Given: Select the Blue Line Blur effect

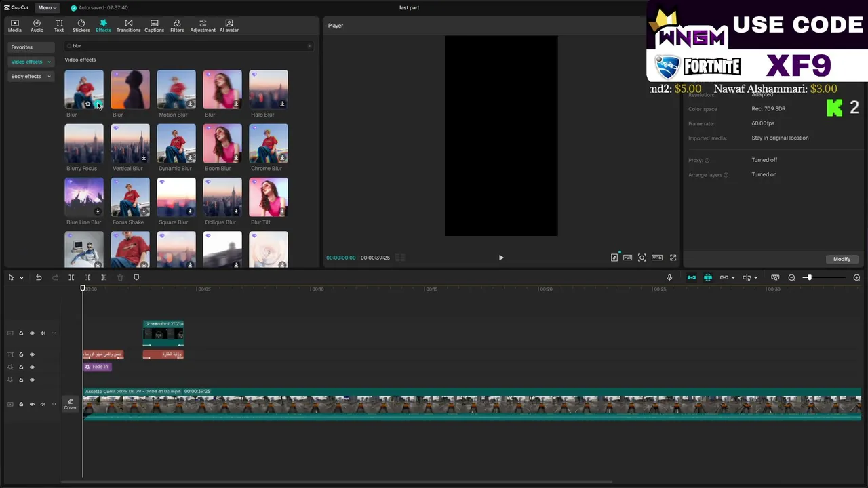Looking at the screenshot, I should (x=84, y=197).
